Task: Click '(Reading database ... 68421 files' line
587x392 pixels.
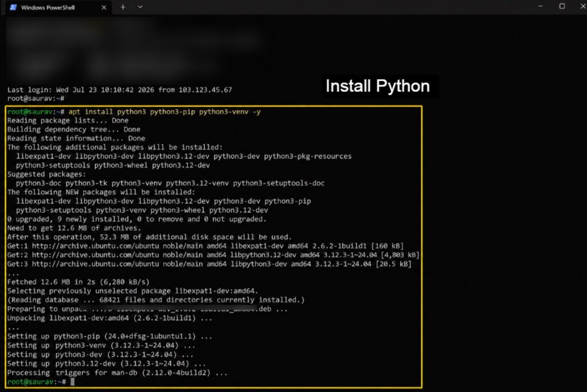Action: pos(156,300)
